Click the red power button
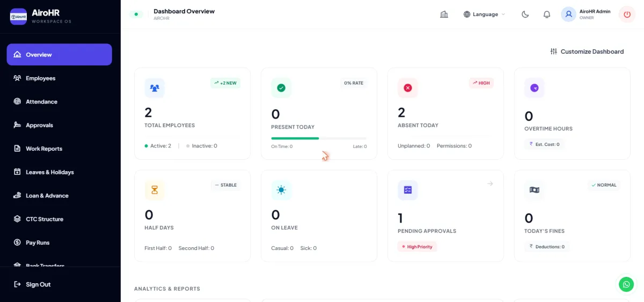 click(627, 14)
